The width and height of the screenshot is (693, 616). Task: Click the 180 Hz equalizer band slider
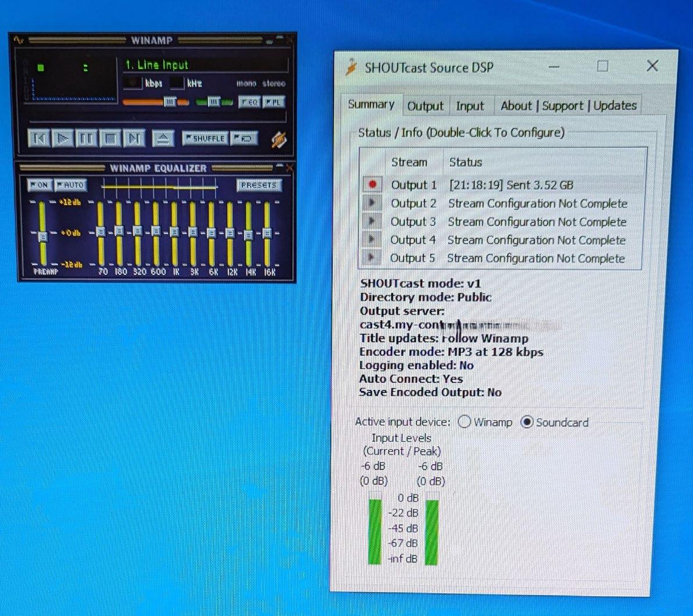tap(119, 234)
